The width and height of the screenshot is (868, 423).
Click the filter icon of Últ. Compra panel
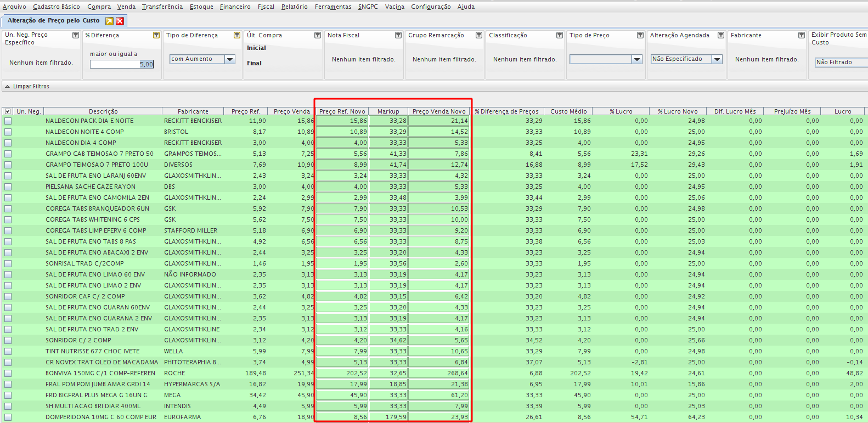318,35
